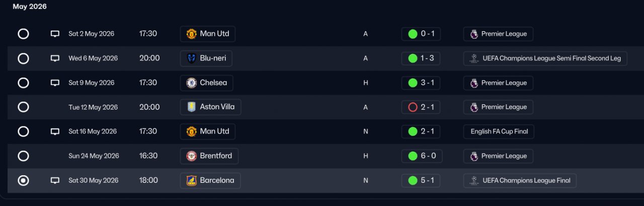Click the Blu-neri crest icon
The width and height of the screenshot is (644, 206).
191,58
